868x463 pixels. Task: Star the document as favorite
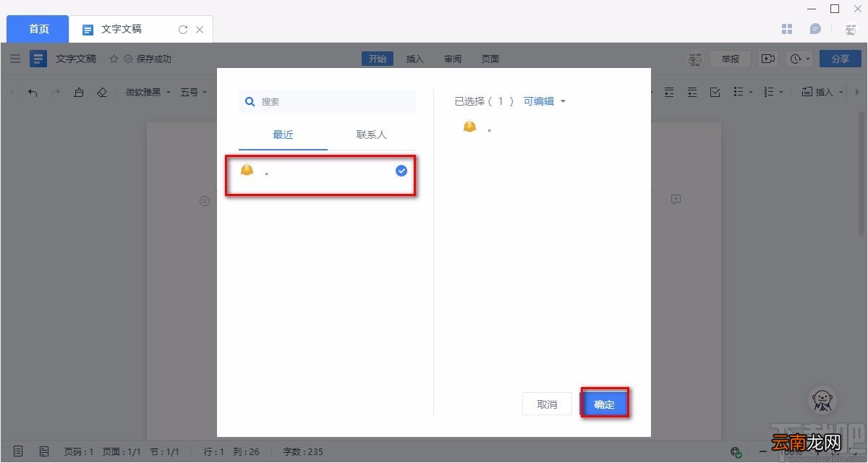pos(114,59)
